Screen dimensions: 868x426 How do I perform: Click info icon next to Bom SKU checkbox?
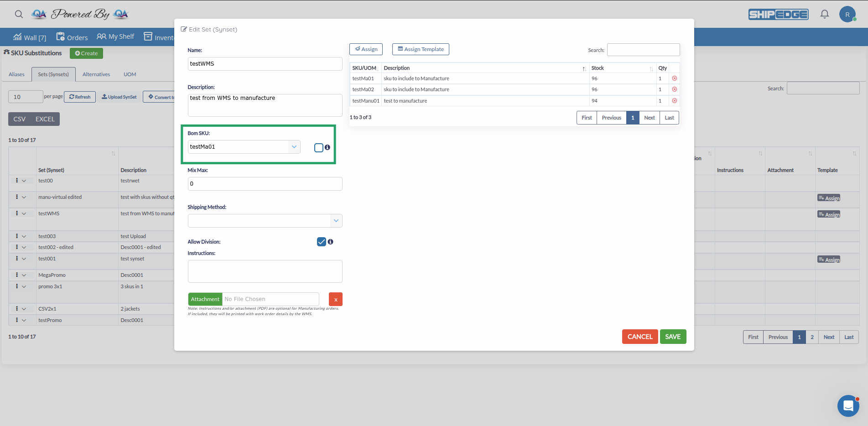coord(327,147)
